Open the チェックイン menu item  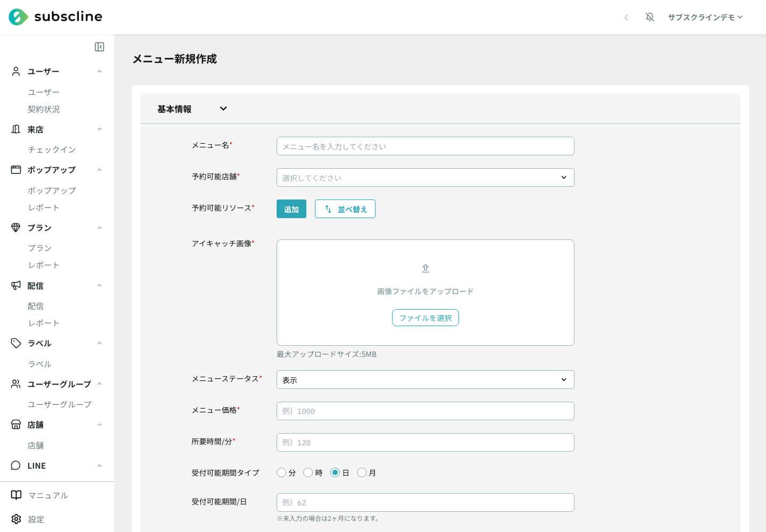(x=52, y=149)
